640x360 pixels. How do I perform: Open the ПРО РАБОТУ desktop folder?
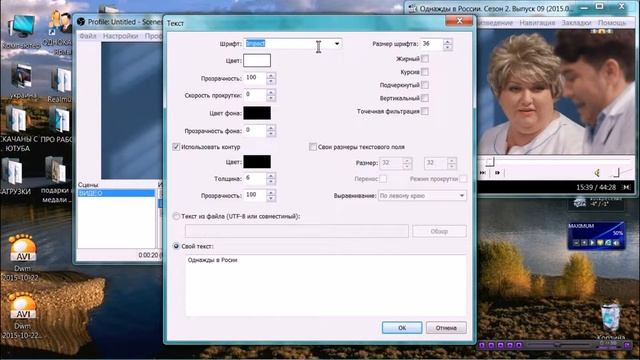pos(60,120)
